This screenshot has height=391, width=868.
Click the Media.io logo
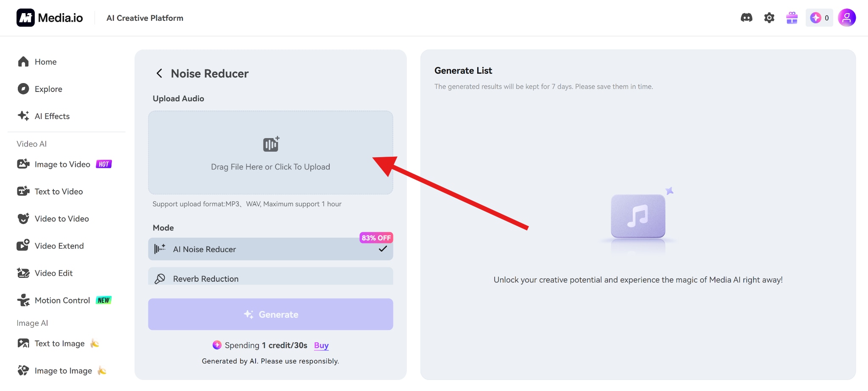(50, 18)
